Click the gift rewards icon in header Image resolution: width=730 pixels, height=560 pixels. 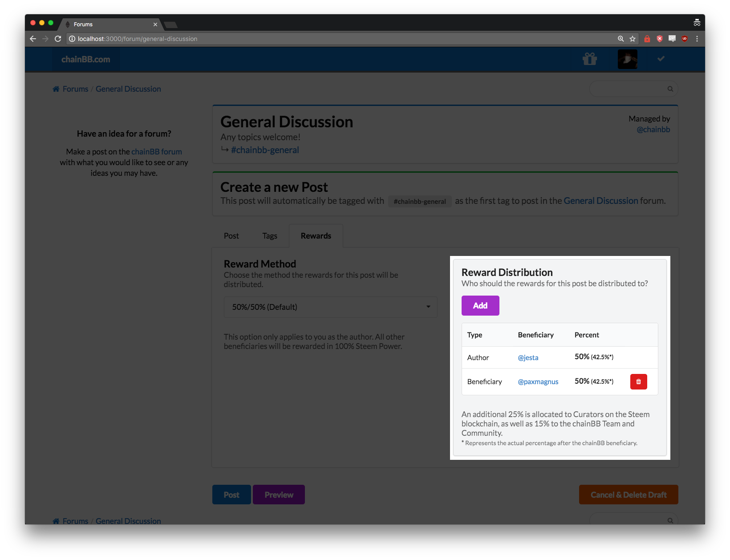coord(590,59)
